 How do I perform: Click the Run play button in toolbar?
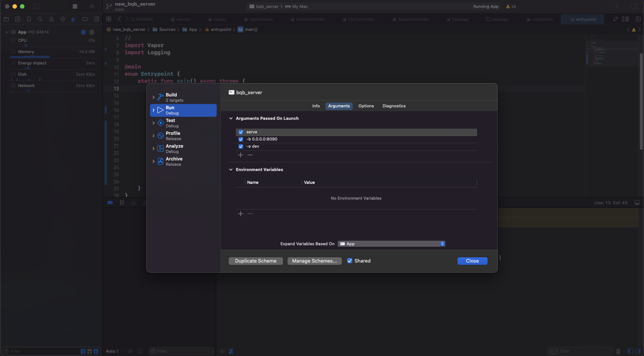pyautogui.click(x=92, y=6)
